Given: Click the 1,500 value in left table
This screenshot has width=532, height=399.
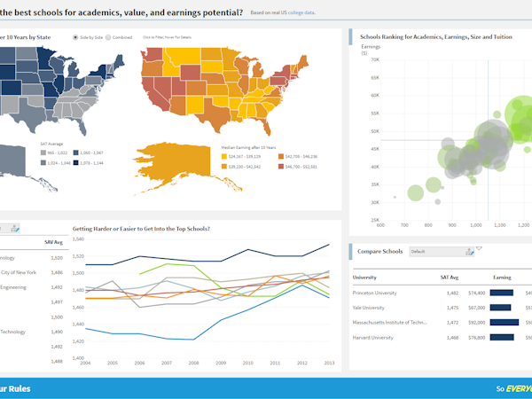Looking at the screenshot, I should pos(57,317).
